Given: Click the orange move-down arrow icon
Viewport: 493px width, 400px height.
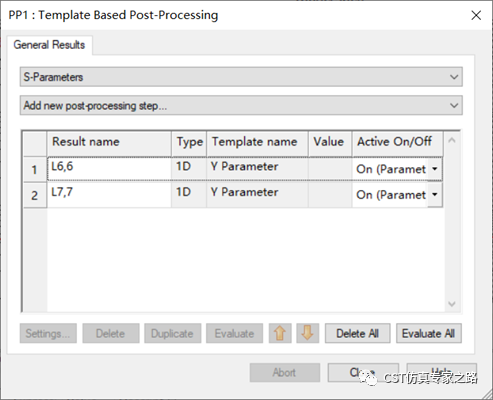Looking at the screenshot, I should coord(307,333).
